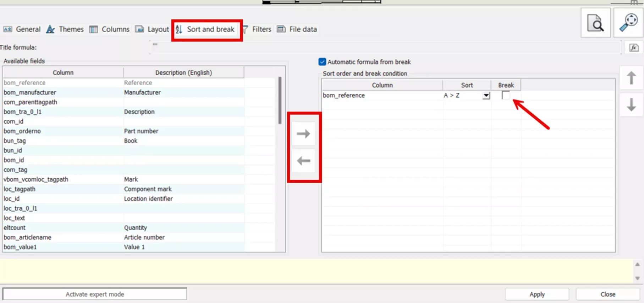Click the Sort column header
This screenshot has height=303, width=644.
tap(467, 85)
